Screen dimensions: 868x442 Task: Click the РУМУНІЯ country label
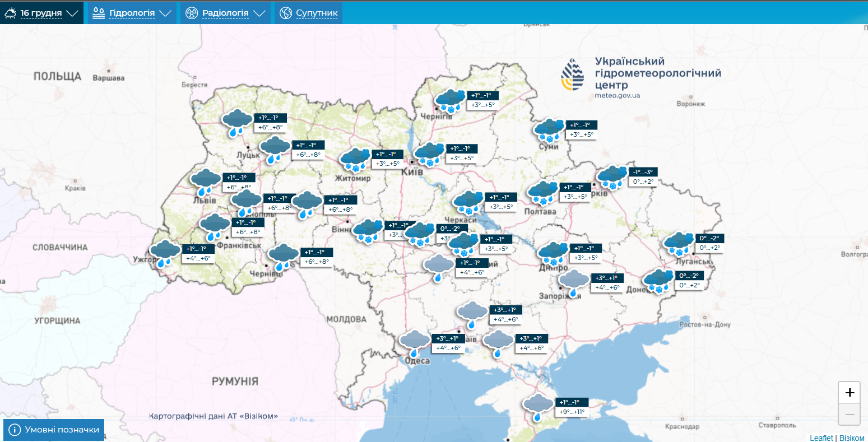pos(235,381)
